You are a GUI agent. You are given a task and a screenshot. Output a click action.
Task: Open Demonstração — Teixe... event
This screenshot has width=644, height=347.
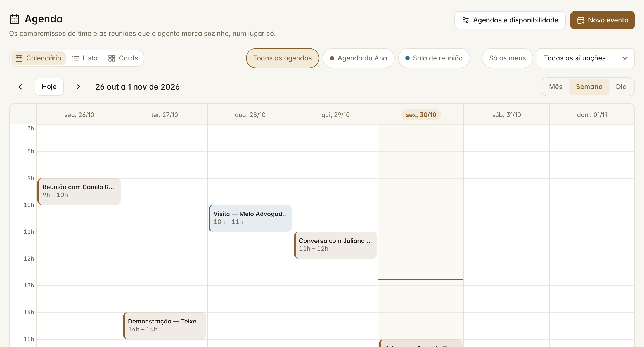[165, 326]
